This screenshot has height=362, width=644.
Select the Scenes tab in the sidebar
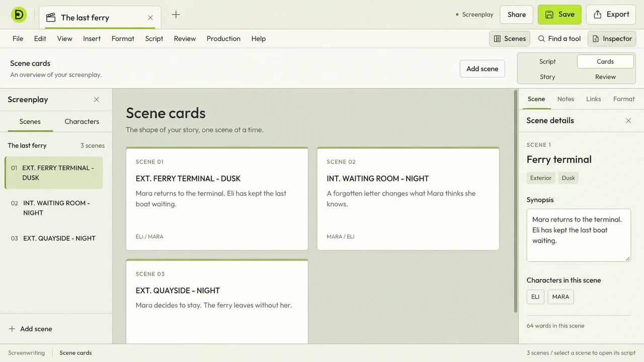point(30,122)
